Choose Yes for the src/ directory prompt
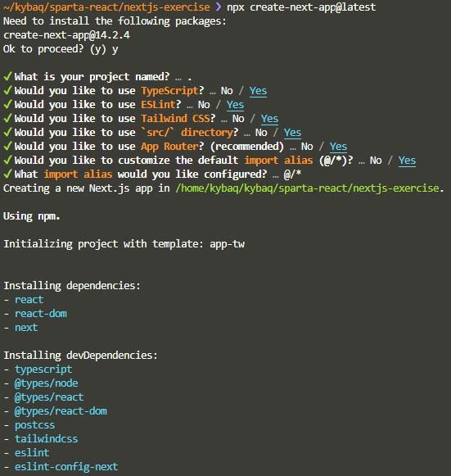 292,133
